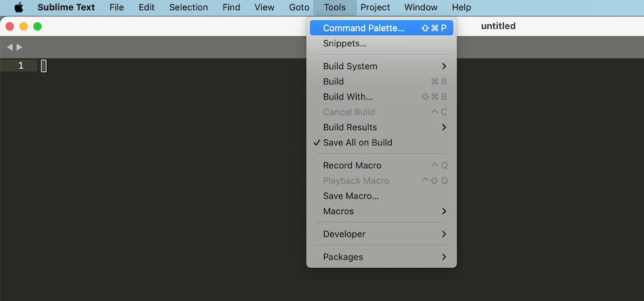
Task: Expand the Packages submenu
Action: [382, 257]
